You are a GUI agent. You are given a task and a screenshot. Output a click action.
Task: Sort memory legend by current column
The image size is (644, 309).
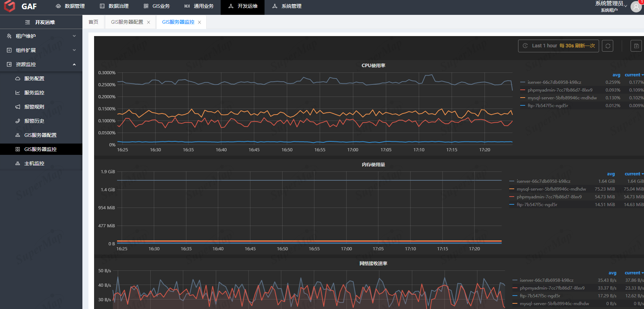[634, 174]
